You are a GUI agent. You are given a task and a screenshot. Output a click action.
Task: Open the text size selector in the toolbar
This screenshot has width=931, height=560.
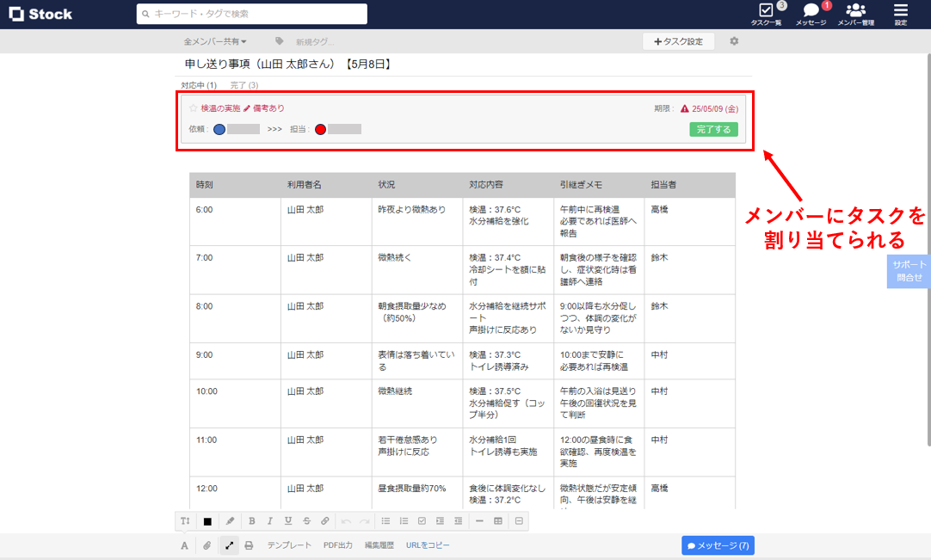pyautogui.click(x=183, y=520)
